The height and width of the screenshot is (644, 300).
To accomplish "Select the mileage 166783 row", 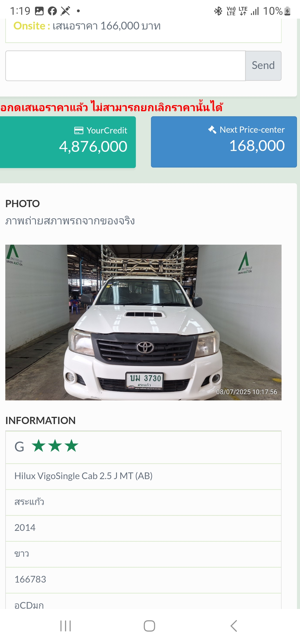I will pos(143,580).
